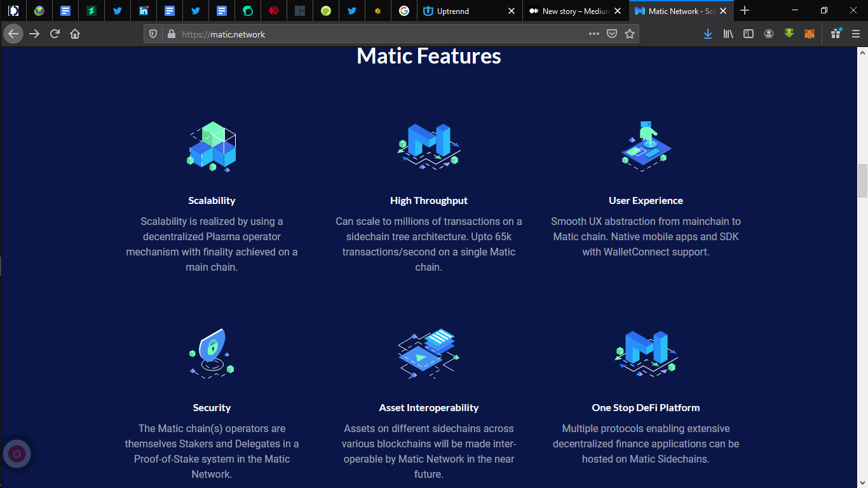Toggle the sidebar view

tap(749, 34)
